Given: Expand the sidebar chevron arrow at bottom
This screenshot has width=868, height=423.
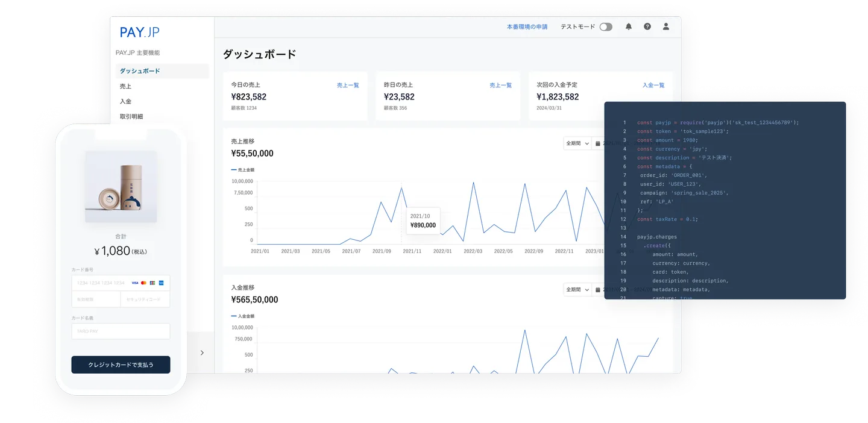Looking at the screenshot, I should coord(202,352).
